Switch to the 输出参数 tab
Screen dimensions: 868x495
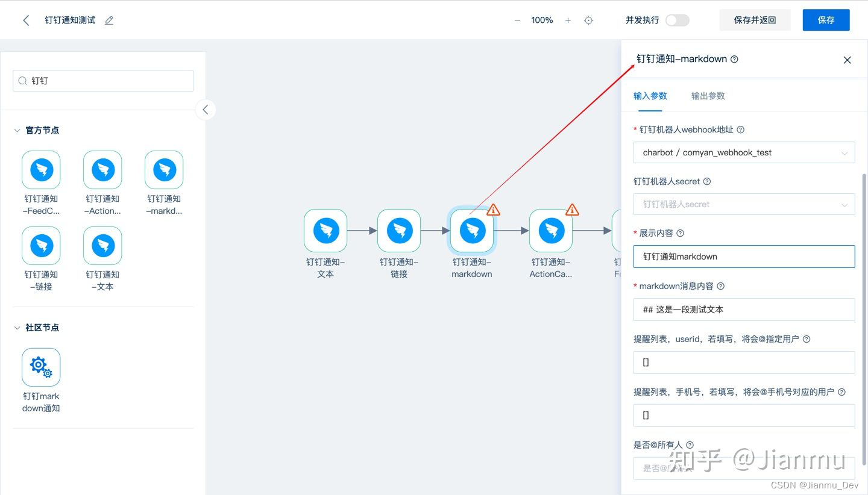pyautogui.click(x=708, y=96)
